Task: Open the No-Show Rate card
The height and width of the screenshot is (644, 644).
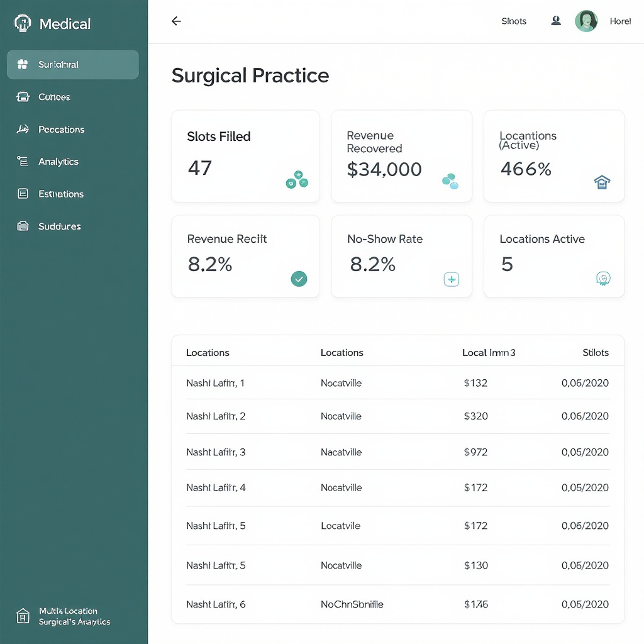Action: pos(401,257)
